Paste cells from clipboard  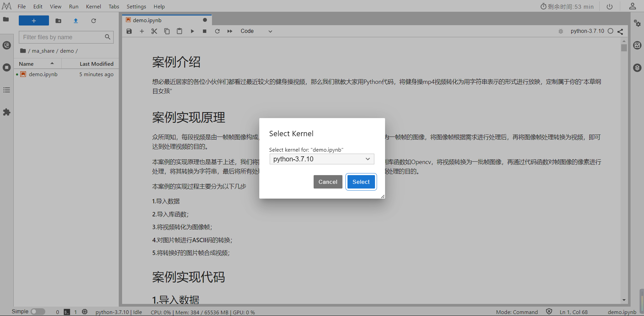179,31
